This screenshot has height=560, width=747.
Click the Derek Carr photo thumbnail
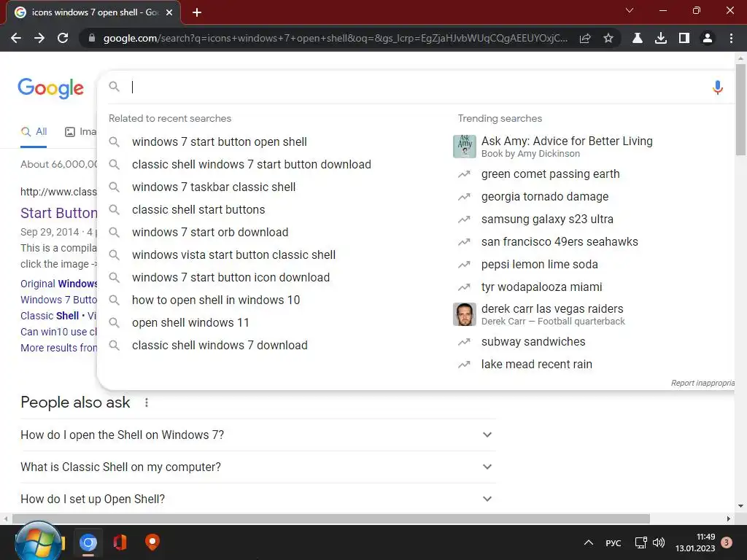click(x=465, y=314)
